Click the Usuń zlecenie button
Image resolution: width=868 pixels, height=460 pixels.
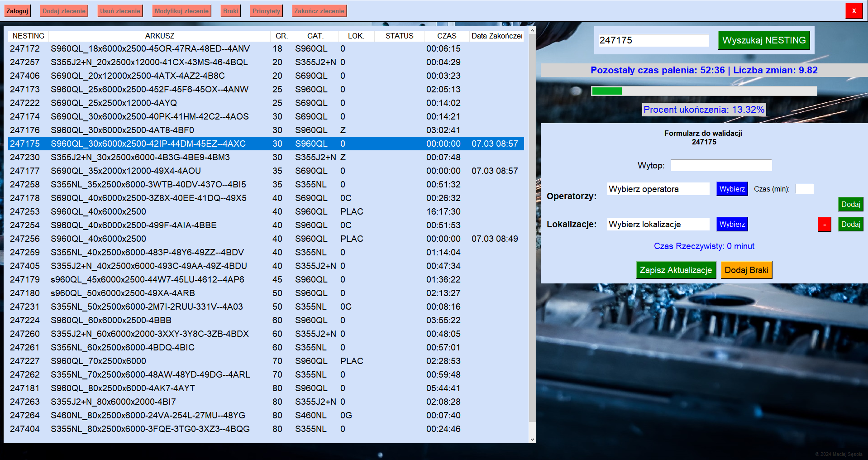120,11
